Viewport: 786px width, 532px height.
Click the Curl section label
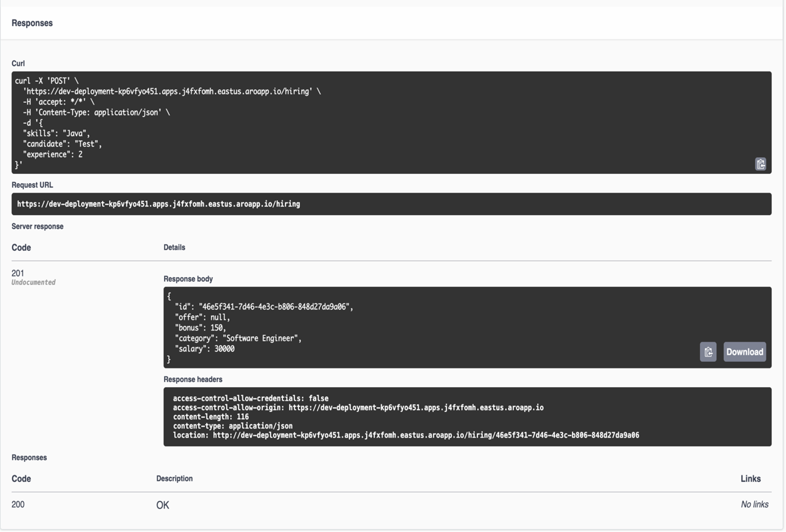pos(18,64)
